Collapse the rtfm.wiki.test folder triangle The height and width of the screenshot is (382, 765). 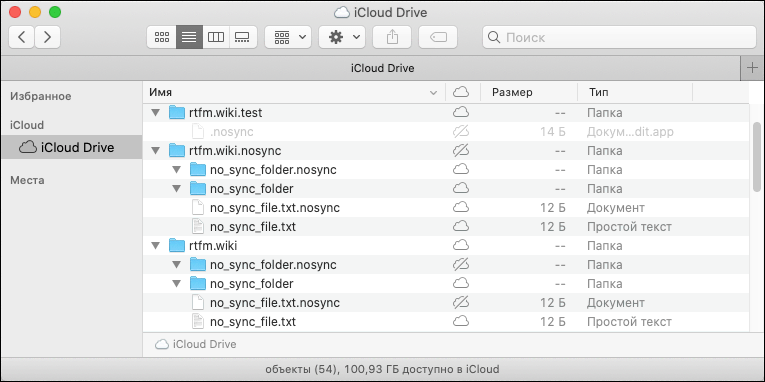[x=156, y=113]
